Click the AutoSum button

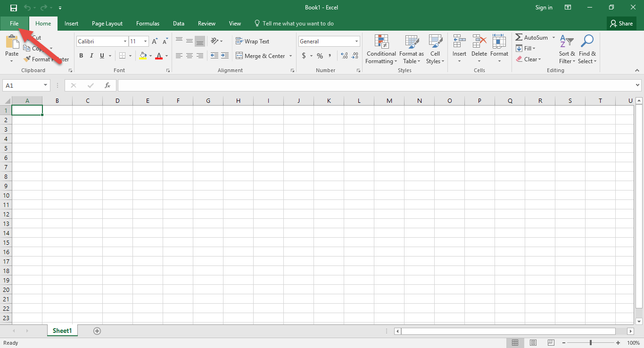pyautogui.click(x=532, y=37)
